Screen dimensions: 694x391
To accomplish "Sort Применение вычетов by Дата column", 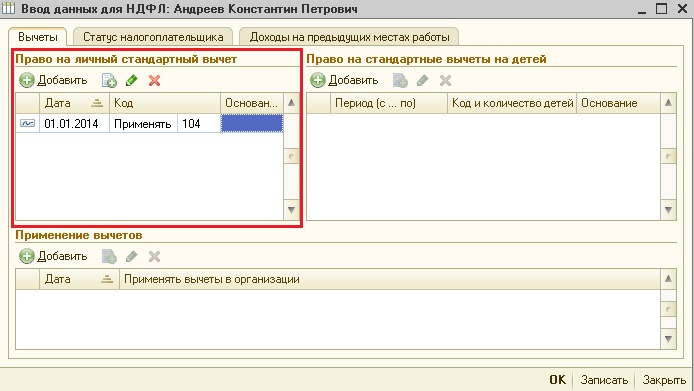I will click(79, 279).
